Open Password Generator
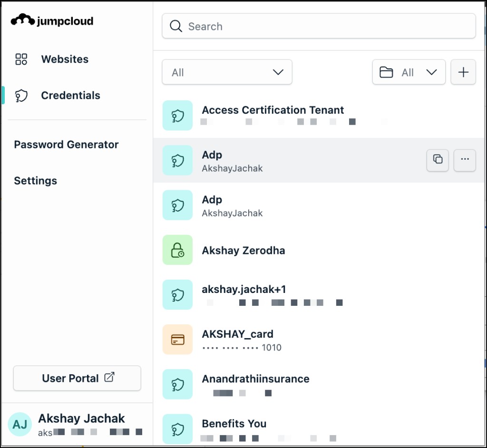Image resolution: width=487 pixels, height=448 pixels. pos(66,145)
